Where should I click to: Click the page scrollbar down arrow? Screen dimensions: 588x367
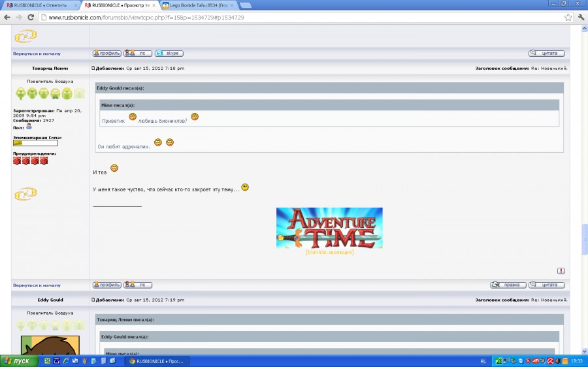[584, 351]
